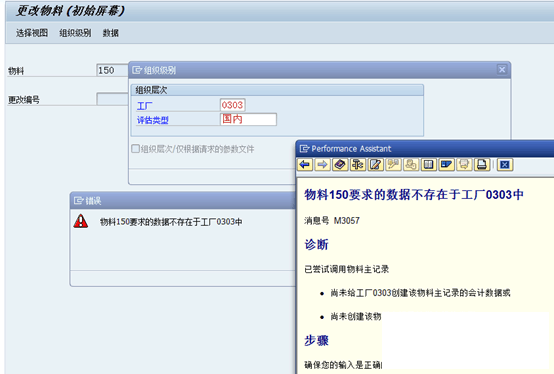Viewport: 554px width, 374px height.
Task: Click the open book glossary icon
Action: point(428,165)
